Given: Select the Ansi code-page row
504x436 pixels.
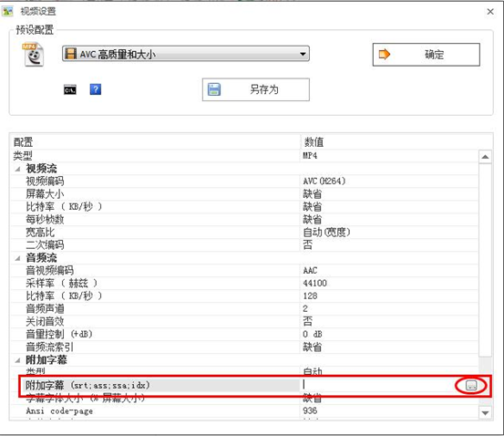Looking at the screenshot, I should pyautogui.click(x=244, y=410).
